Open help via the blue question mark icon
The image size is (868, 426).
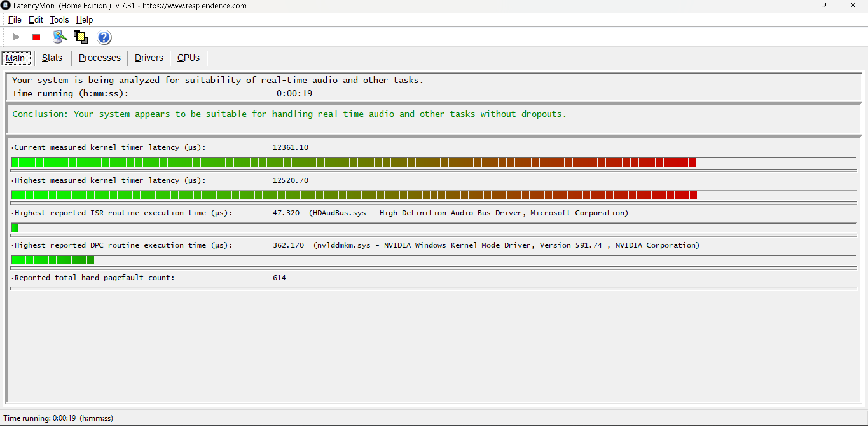(104, 38)
